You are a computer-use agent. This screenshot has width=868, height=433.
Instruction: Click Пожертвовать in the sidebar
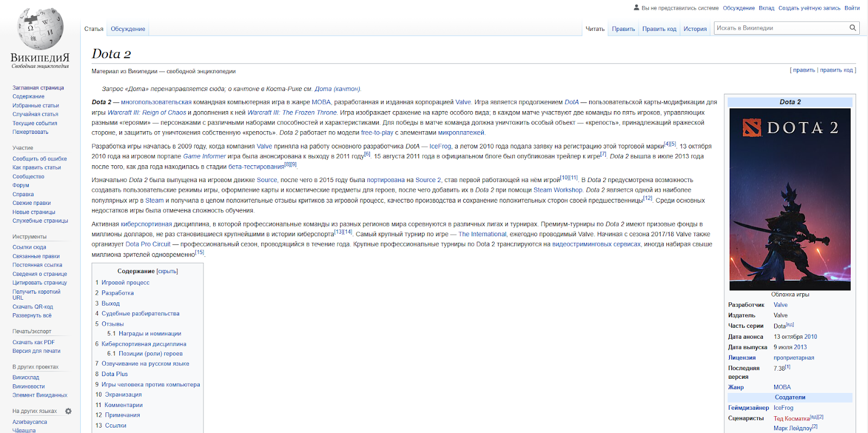coord(30,132)
